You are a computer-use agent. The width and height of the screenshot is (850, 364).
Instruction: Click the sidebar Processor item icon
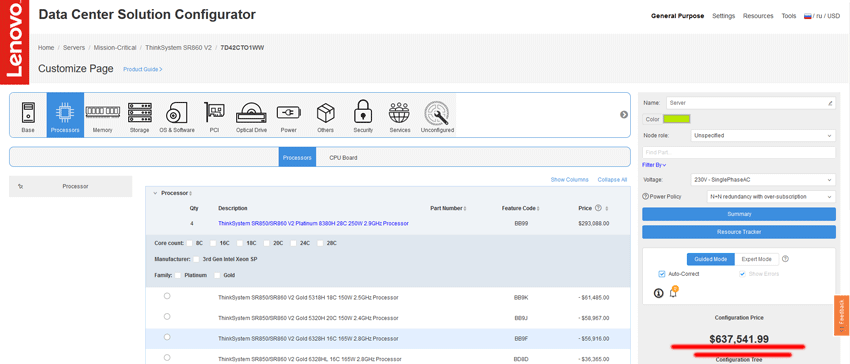(20, 186)
